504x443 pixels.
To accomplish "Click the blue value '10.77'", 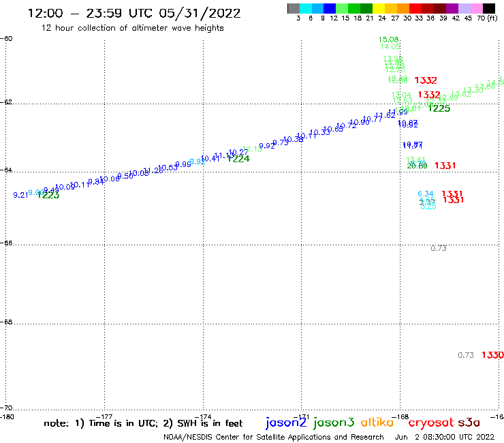I will click(373, 119).
